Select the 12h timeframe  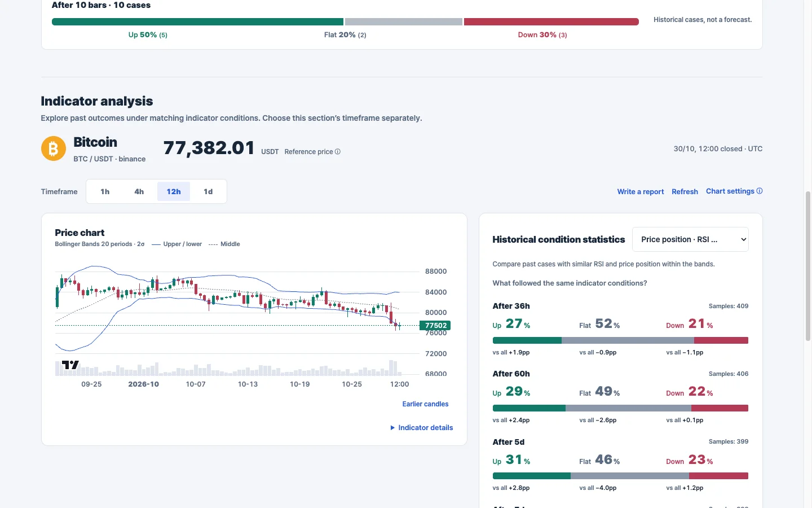(174, 191)
